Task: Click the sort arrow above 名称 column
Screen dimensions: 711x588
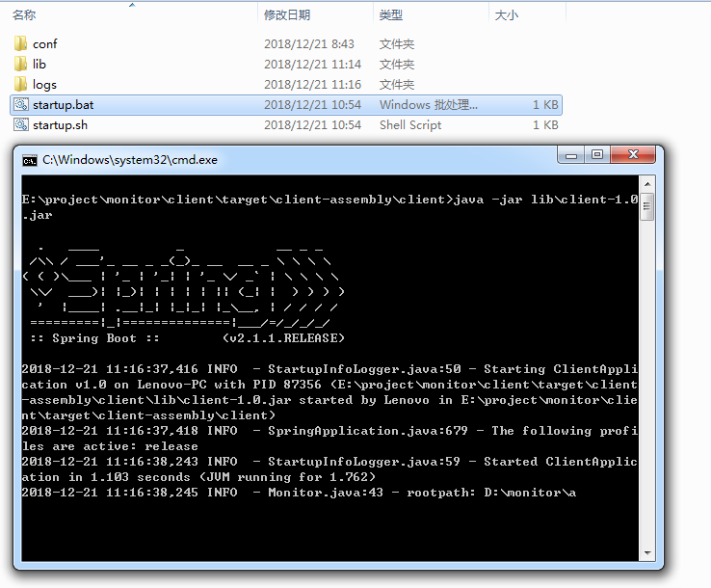Action: pyautogui.click(x=132, y=5)
